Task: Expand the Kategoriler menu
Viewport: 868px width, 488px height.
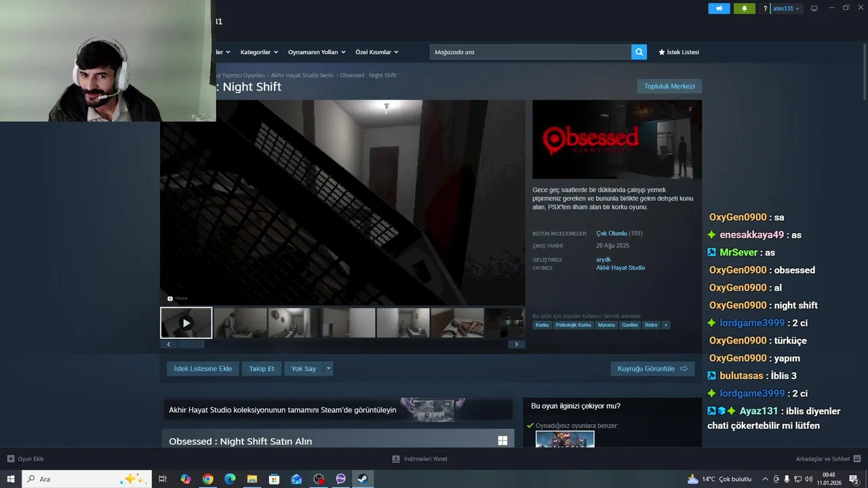Action: coord(258,52)
